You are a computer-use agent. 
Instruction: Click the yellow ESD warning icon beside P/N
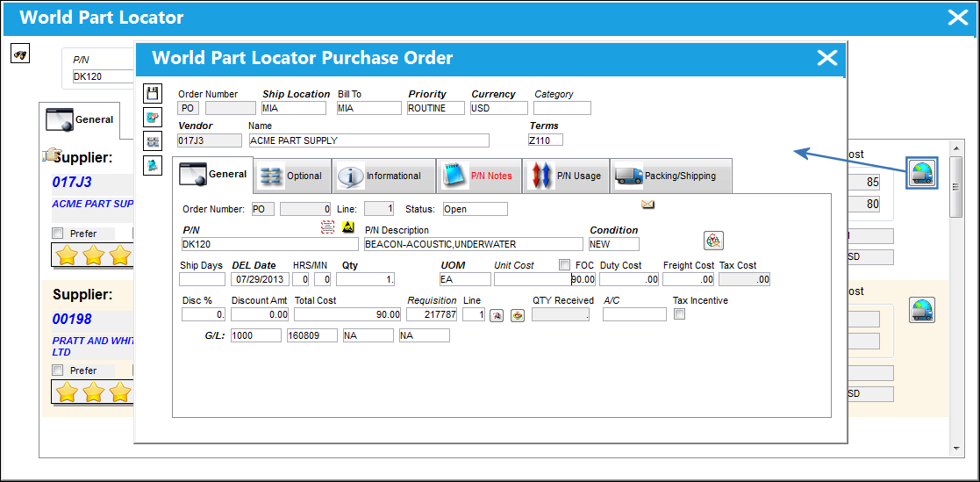click(x=347, y=227)
